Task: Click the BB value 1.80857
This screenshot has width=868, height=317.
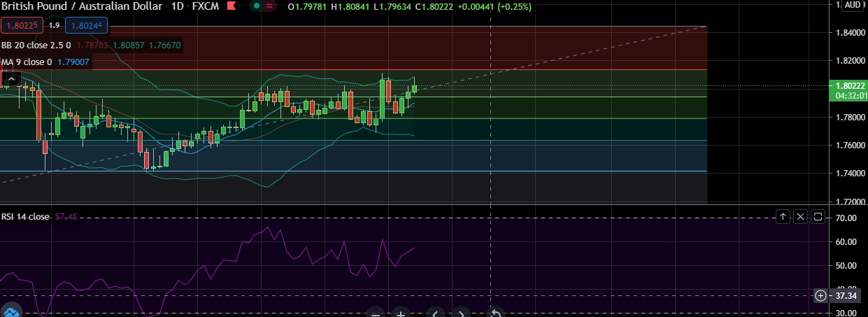Action: pyautogui.click(x=128, y=45)
